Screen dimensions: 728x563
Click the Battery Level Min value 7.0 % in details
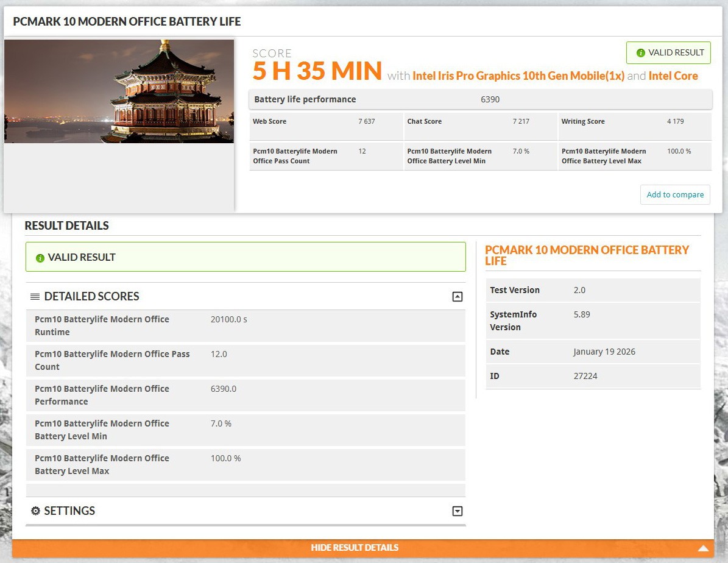(221, 423)
